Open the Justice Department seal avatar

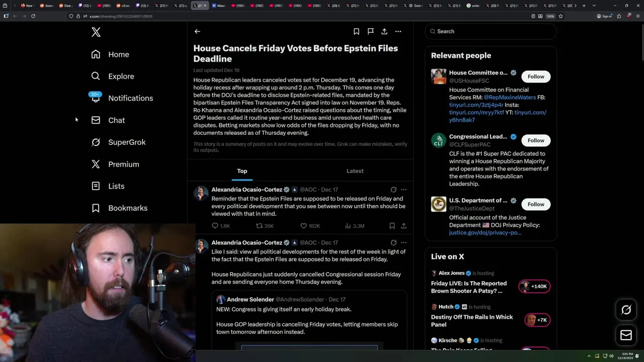click(439, 204)
